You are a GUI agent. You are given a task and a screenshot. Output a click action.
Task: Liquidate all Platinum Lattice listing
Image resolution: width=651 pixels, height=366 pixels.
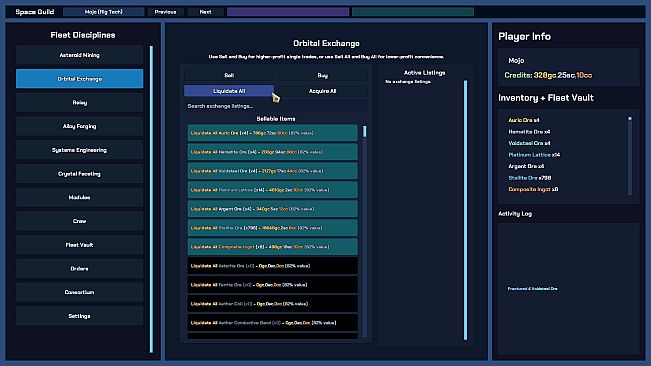272,190
